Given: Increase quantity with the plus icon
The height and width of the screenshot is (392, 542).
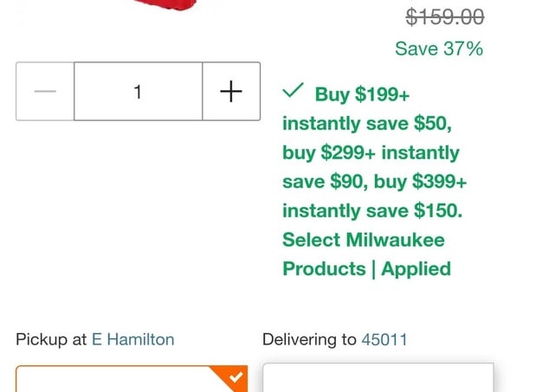Looking at the screenshot, I should tap(231, 92).
